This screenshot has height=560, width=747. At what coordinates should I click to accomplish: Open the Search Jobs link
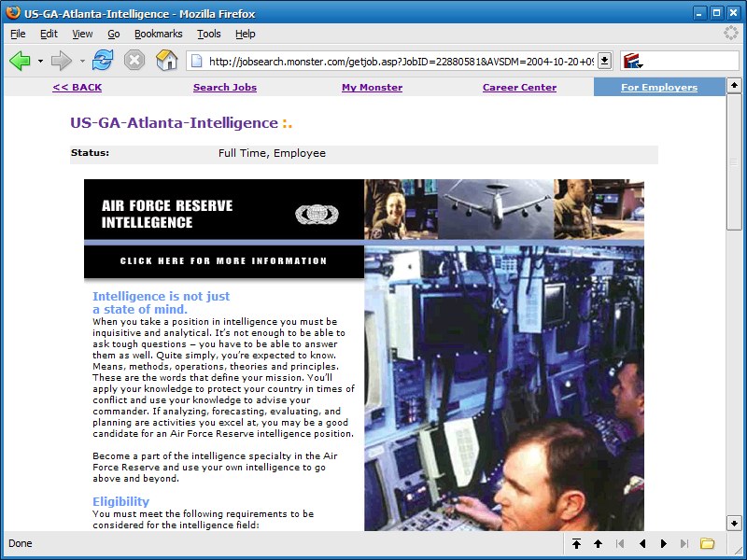click(x=225, y=87)
